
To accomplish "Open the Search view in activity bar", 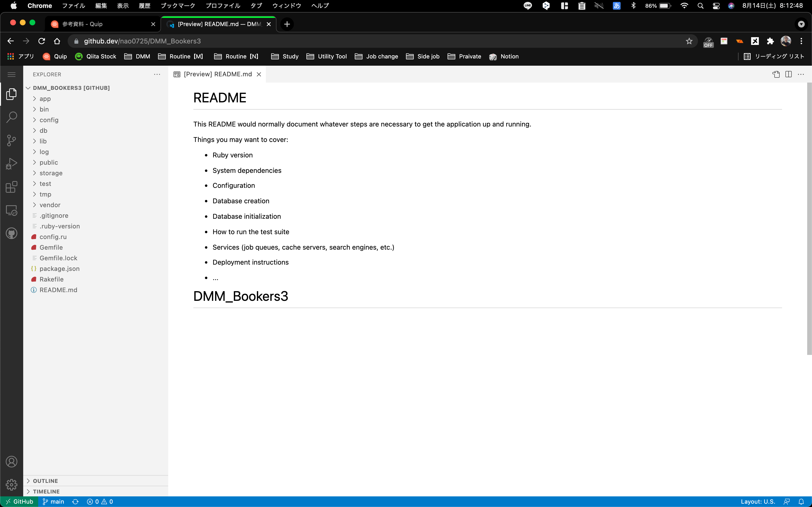I will 11,117.
